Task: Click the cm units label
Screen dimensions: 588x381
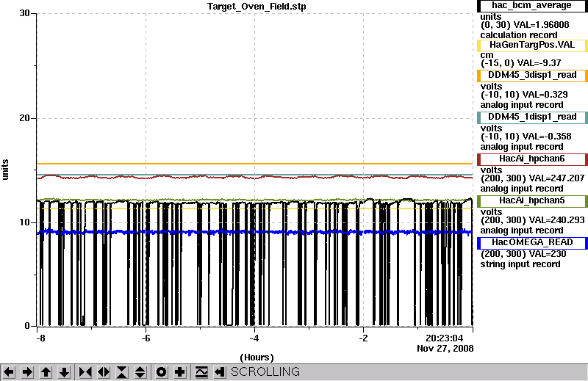Action: click(x=487, y=55)
